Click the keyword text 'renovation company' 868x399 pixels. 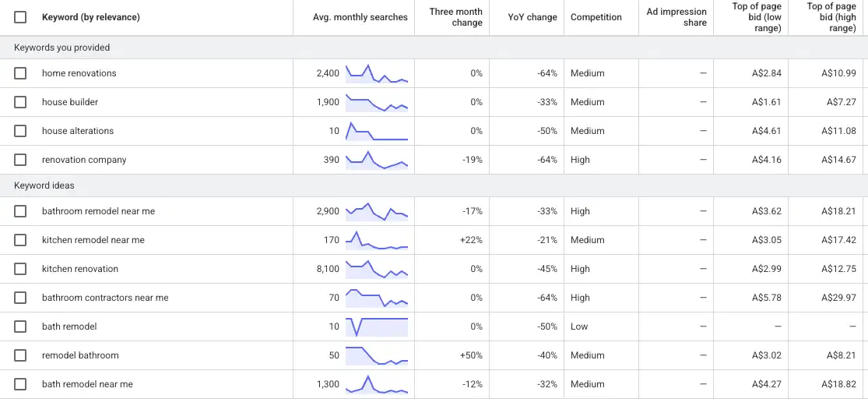(x=84, y=160)
